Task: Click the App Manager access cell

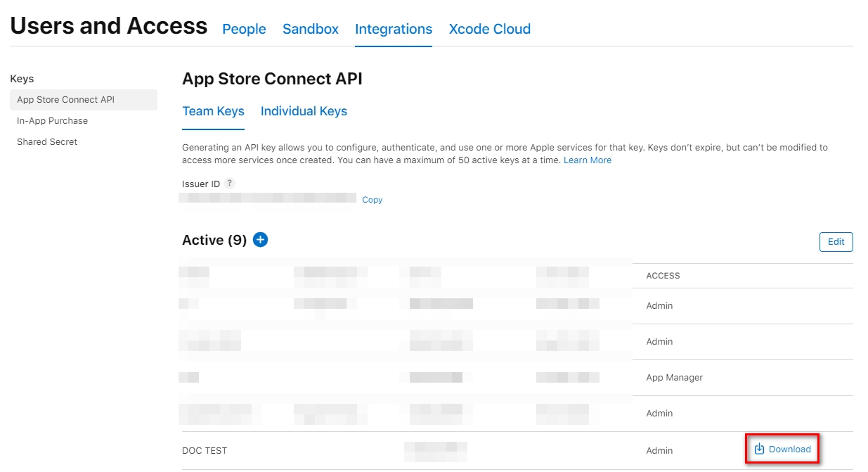Action: [674, 378]
